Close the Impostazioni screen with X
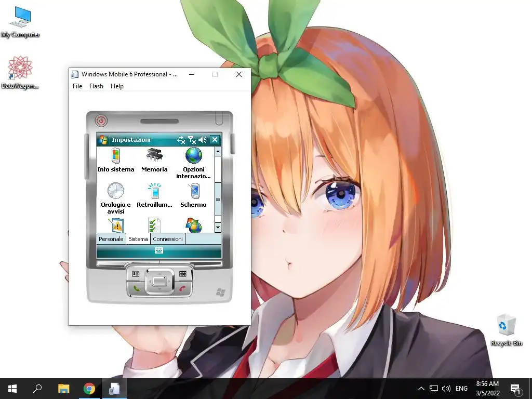Image resolution: width=532 pixels, height=399 pixels. [x=215, y=139]
